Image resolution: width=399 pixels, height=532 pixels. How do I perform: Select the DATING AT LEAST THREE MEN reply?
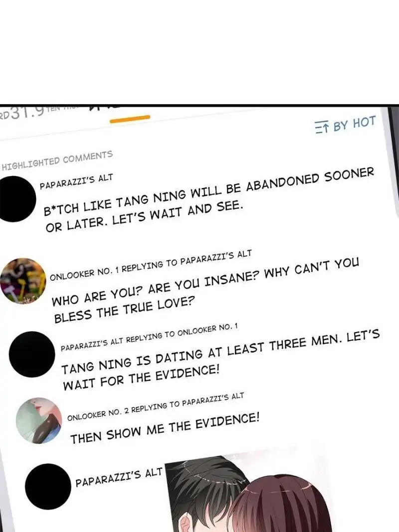pos(220,360)
